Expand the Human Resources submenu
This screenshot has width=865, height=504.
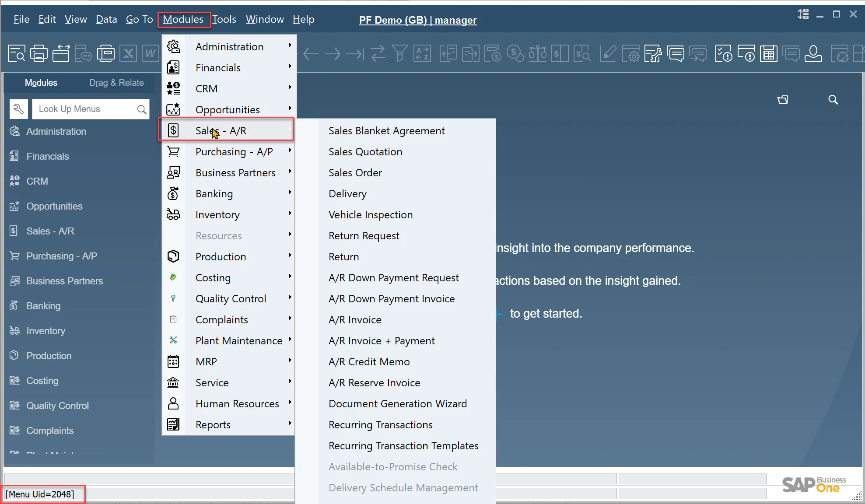[x=237, y=404]
